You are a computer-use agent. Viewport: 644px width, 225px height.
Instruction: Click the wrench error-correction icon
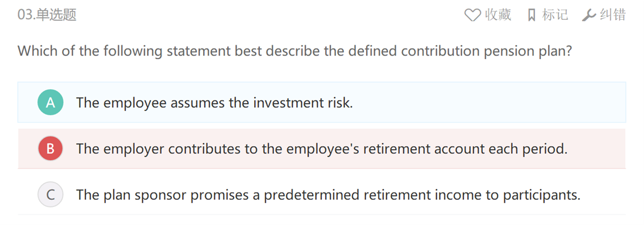click(x=588, y=16)
